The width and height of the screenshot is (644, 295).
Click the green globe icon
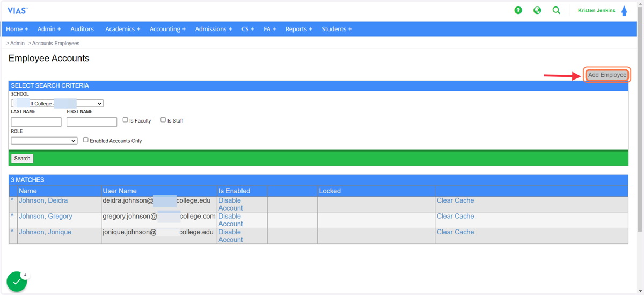coord(537,10)
